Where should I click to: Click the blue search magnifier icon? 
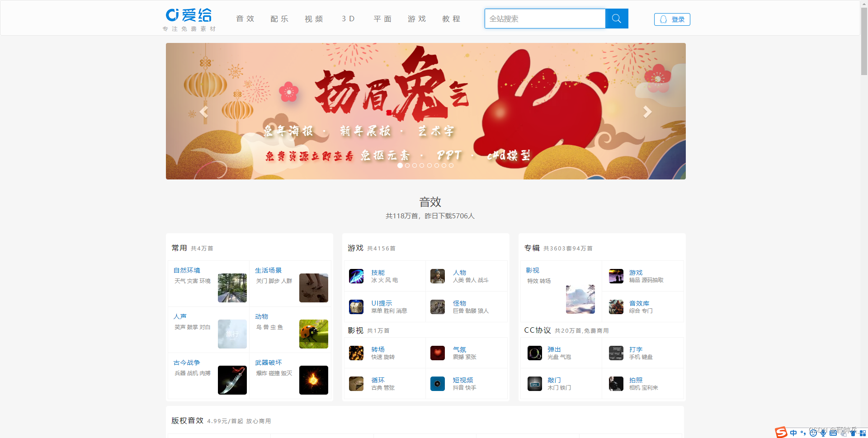pyautogui.click(x=617, y=19)
